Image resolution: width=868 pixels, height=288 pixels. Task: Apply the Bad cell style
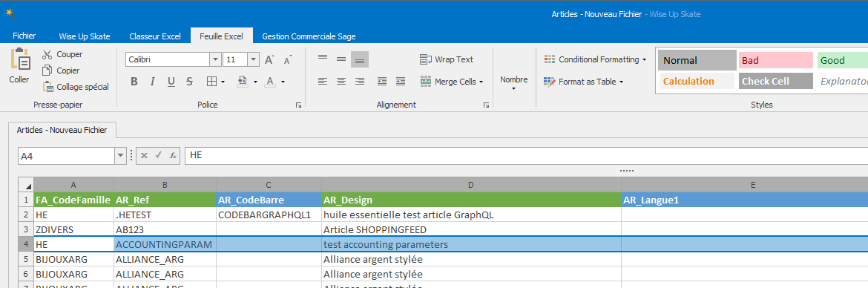click(775, 60)
